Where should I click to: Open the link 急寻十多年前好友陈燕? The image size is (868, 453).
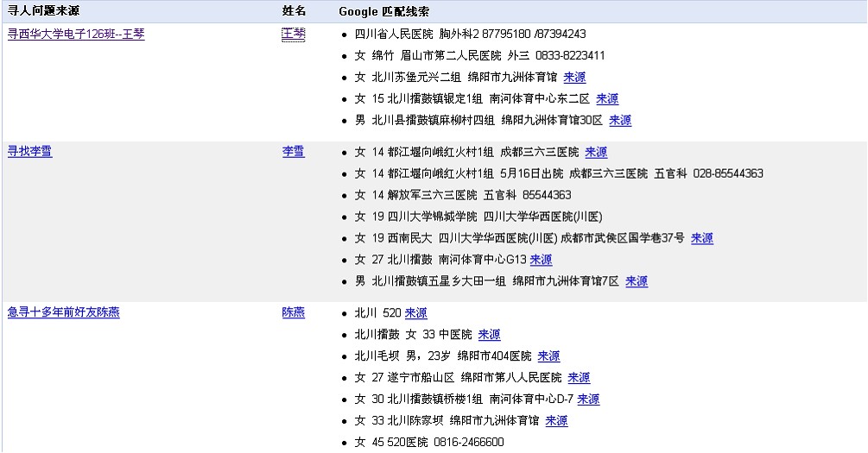64,312
